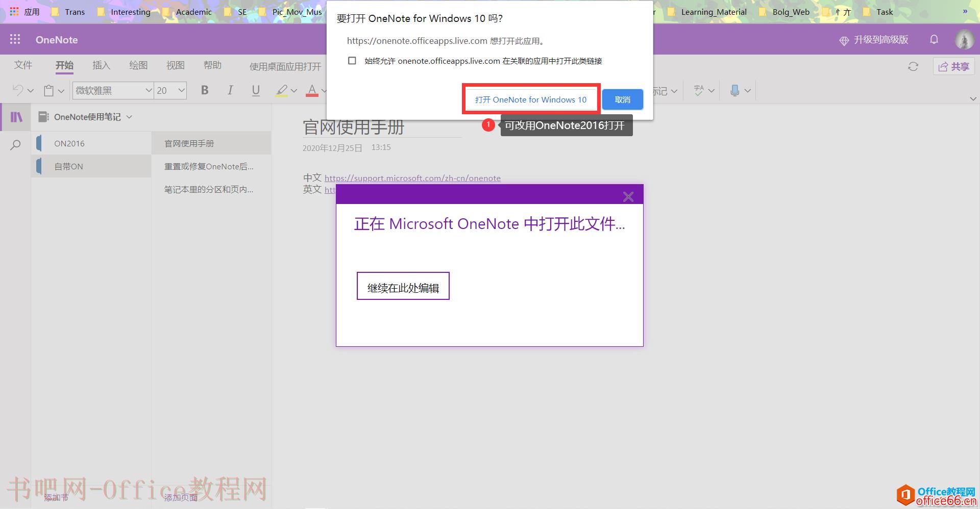Open the Interesting bookmark folder
This screenshot has height=509, width=980.
(124, 12)
